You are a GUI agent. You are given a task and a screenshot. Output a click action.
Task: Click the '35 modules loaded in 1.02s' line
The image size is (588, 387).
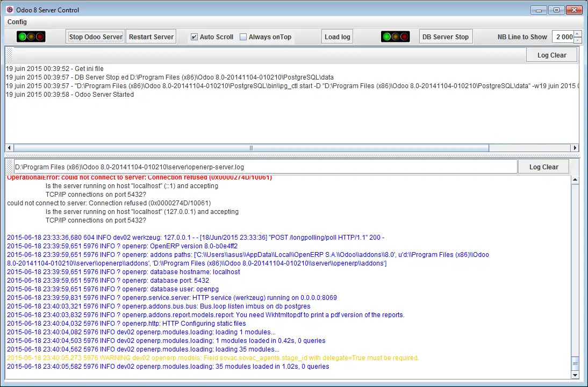(168, 367)
